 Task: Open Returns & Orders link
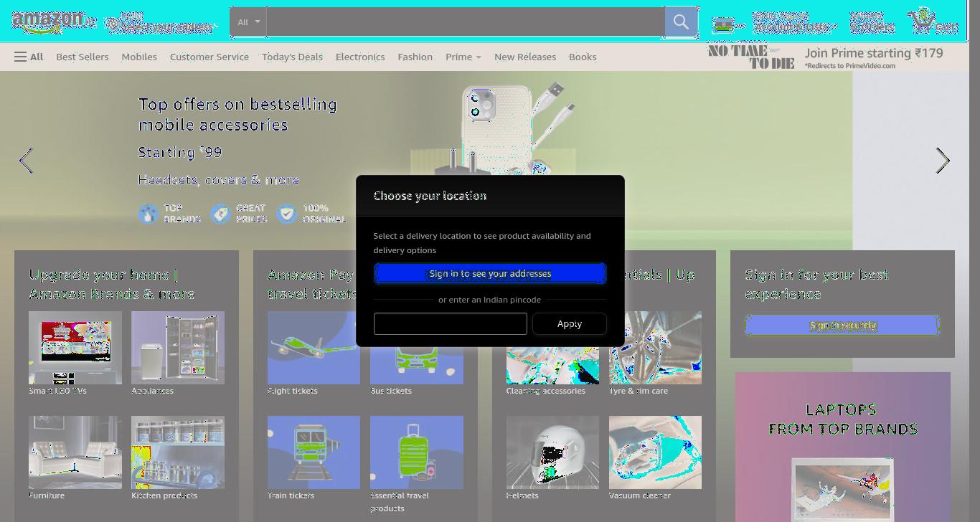(872, 22)
